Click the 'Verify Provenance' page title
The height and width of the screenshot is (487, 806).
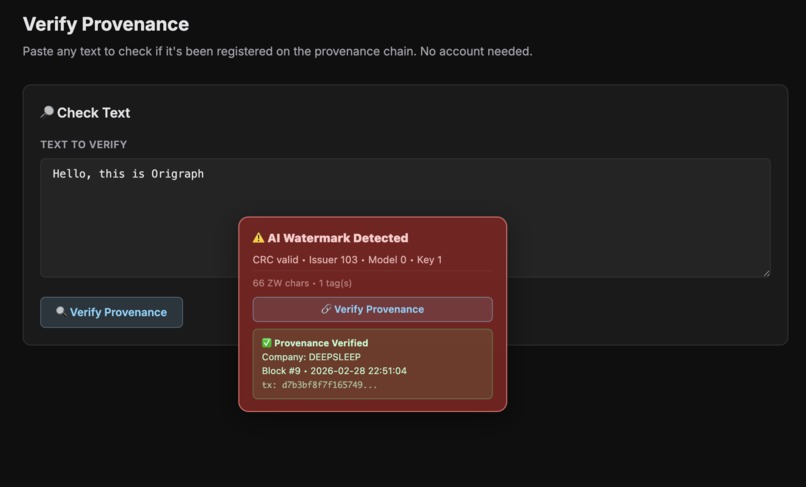pos(106,24)
